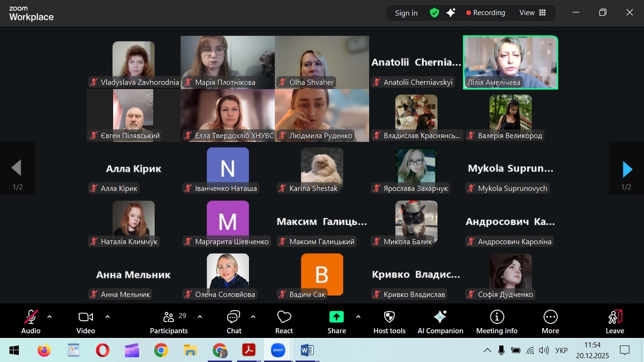Expand share options arrow beside Share
The image size is (644, 362).
coord(358,317)
